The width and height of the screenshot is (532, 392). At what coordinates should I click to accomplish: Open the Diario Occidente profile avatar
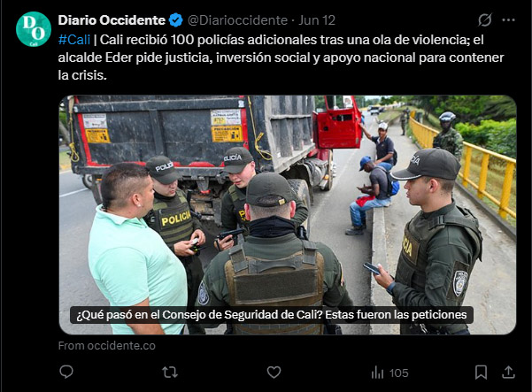click(34, 29)
